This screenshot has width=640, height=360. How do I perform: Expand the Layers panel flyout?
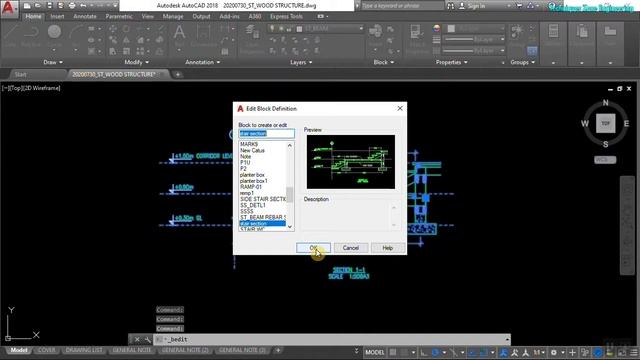click(301, 62)
